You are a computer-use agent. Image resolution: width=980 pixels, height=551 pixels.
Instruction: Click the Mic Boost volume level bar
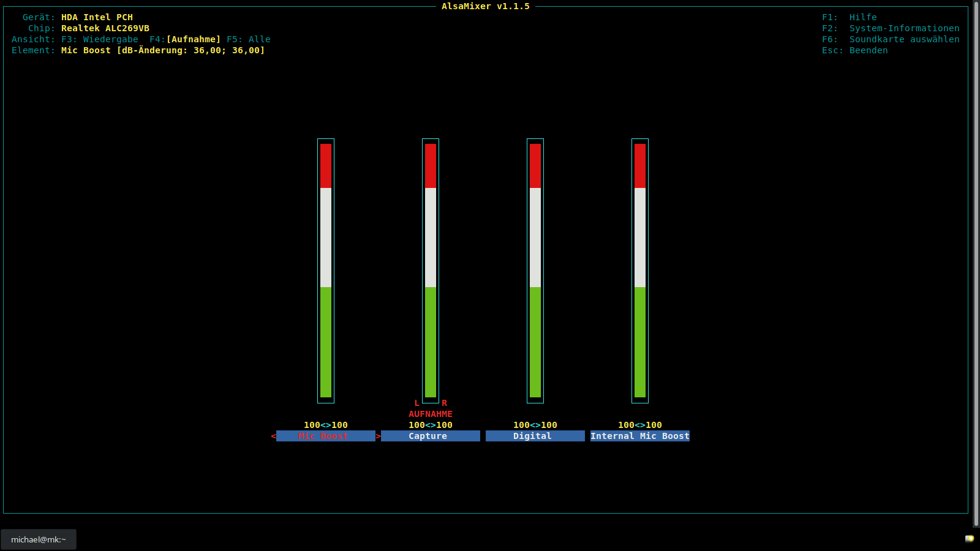coord(326,271)
